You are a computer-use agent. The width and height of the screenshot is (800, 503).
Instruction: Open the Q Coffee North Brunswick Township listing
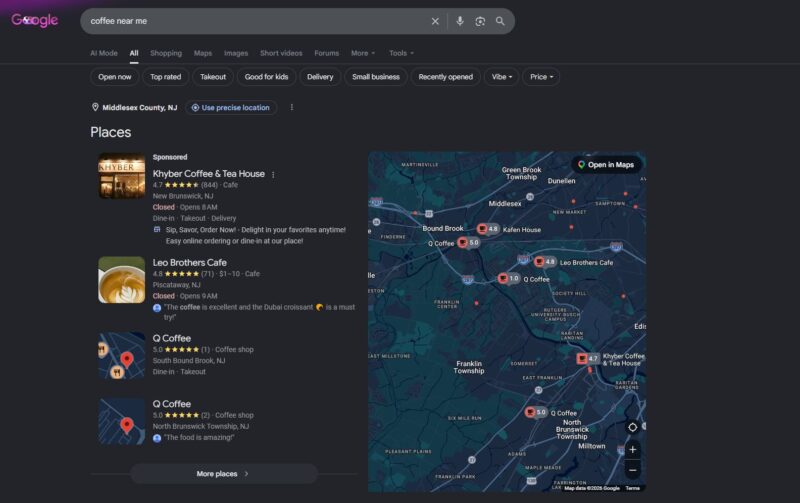click(171, 404)
